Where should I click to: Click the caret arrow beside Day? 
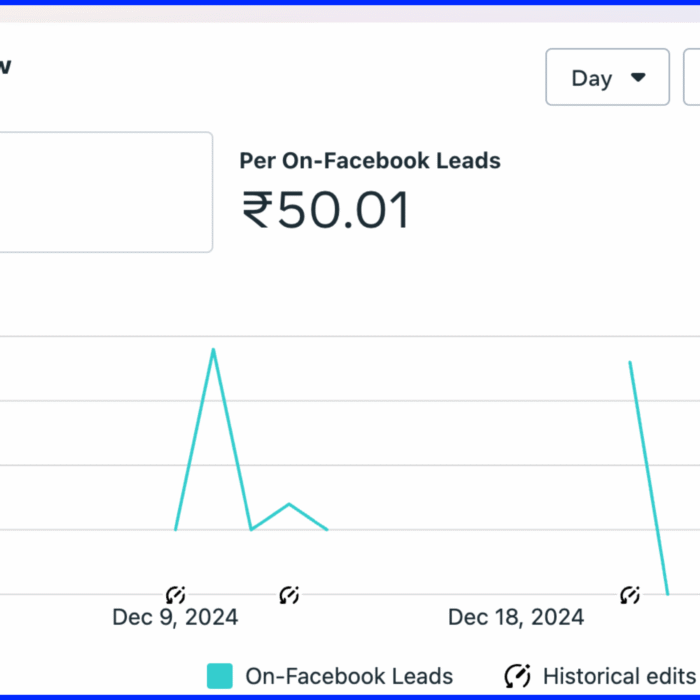(637, 77)
